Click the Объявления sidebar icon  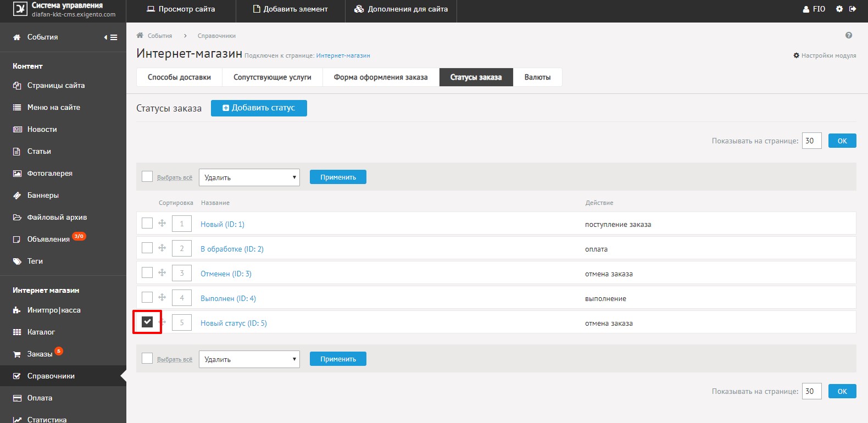pos(17,239)
